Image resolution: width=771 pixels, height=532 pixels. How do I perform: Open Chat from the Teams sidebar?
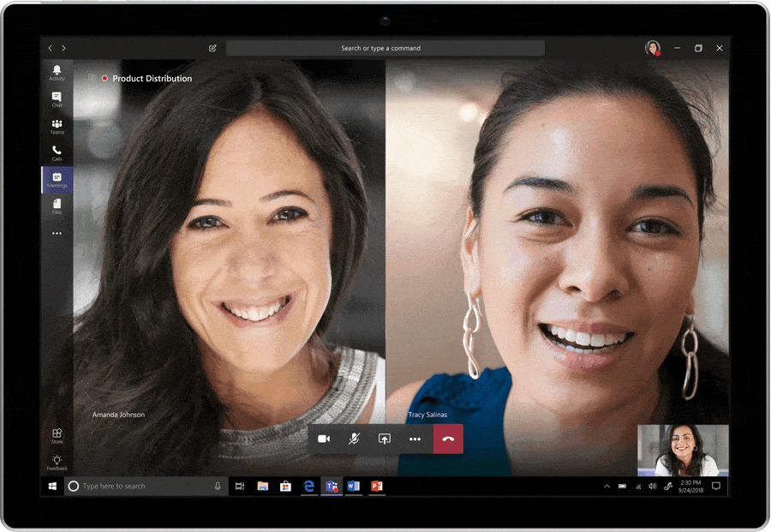tap(57, 97)
